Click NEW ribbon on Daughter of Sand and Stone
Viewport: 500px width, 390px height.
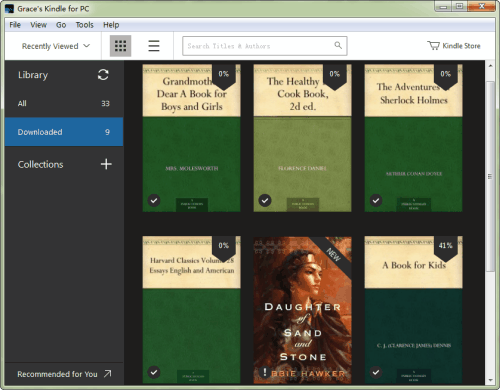[x=333, y=255]
